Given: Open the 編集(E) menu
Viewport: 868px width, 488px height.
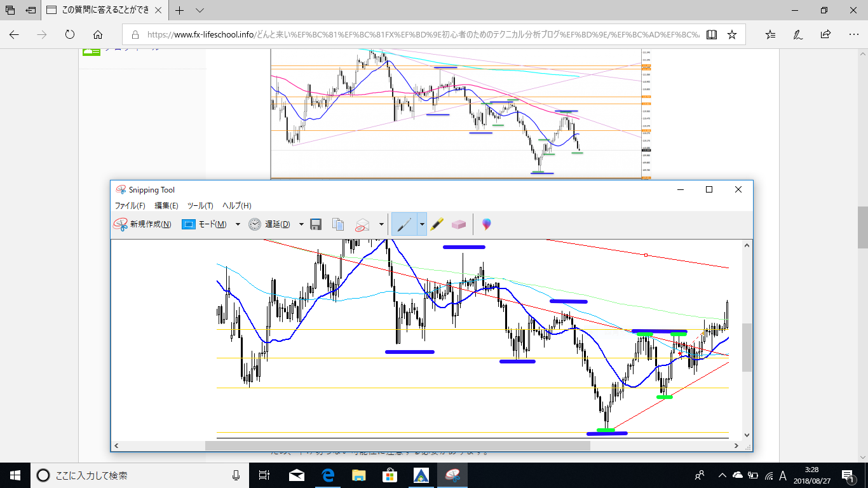Looking at the screenshot, I should click(x=166, y=206).
